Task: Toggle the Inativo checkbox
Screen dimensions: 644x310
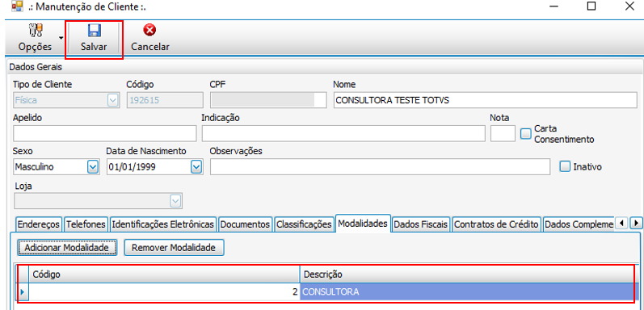Action: pos(566,166)
